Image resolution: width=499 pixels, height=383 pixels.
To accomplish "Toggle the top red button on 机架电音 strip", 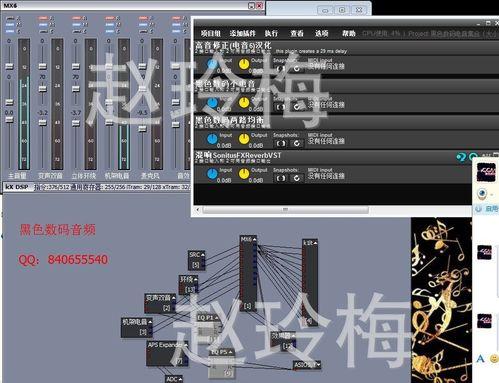I will pyautogui.click(x=110, y=18).
